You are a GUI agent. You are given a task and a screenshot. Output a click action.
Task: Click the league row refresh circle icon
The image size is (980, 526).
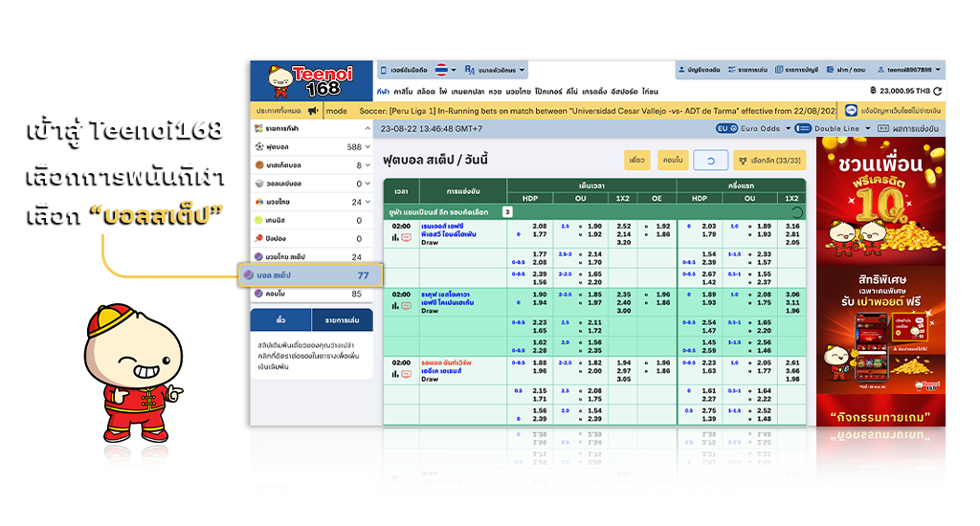click(796, 212)
